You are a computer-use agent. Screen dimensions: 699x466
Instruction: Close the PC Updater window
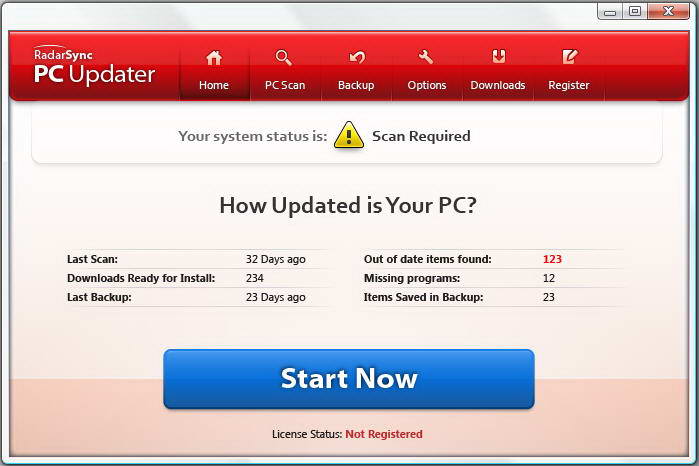668,11
